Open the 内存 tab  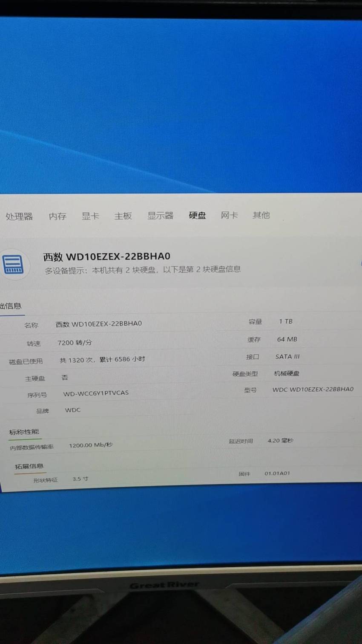(57, 216)
